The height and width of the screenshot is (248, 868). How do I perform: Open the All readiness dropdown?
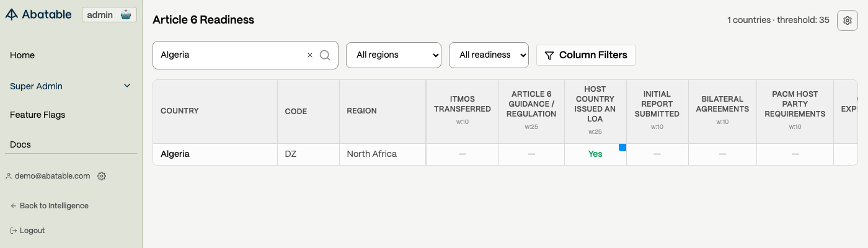[489, 55]
